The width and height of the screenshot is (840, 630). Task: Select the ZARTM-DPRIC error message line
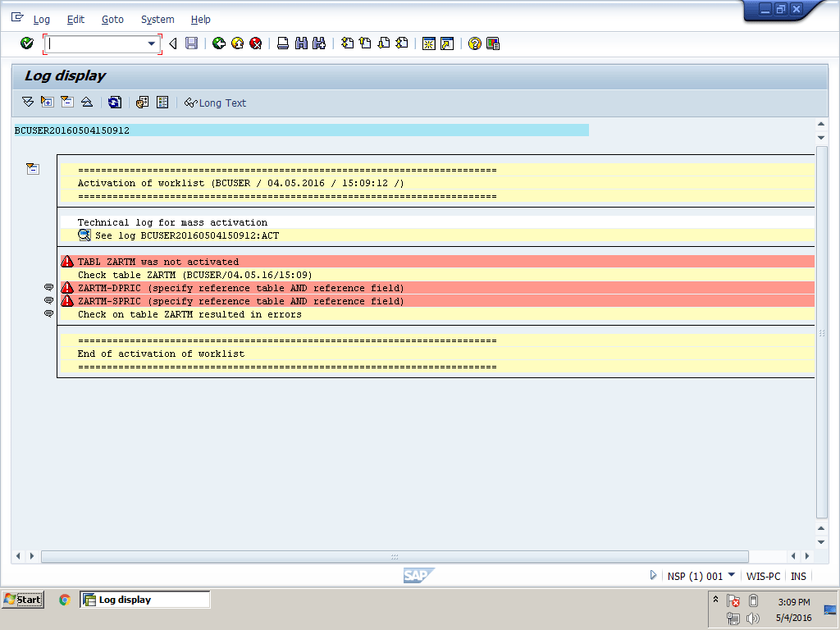[x=240, y=288]
